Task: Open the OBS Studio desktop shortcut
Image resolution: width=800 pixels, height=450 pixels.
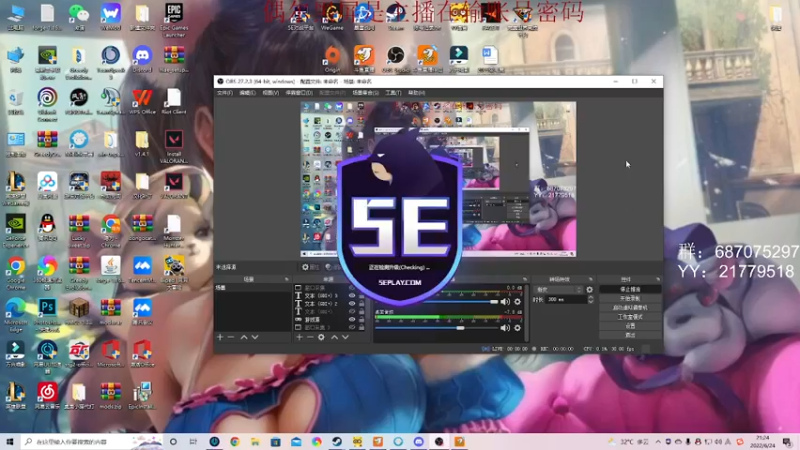Action: point(395,59)
